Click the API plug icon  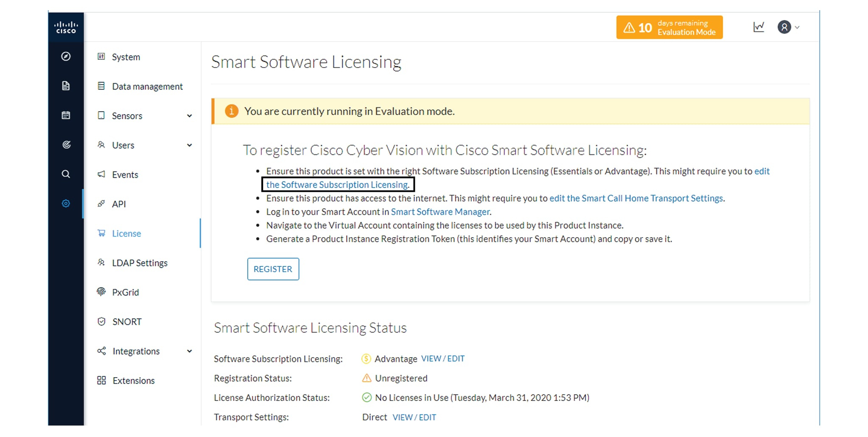[x=101, y=204]
